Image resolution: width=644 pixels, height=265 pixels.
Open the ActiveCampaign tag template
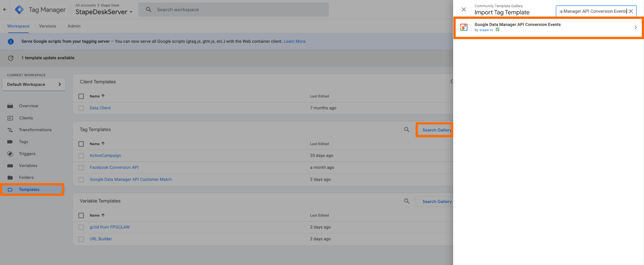click(x=105, y=156)
